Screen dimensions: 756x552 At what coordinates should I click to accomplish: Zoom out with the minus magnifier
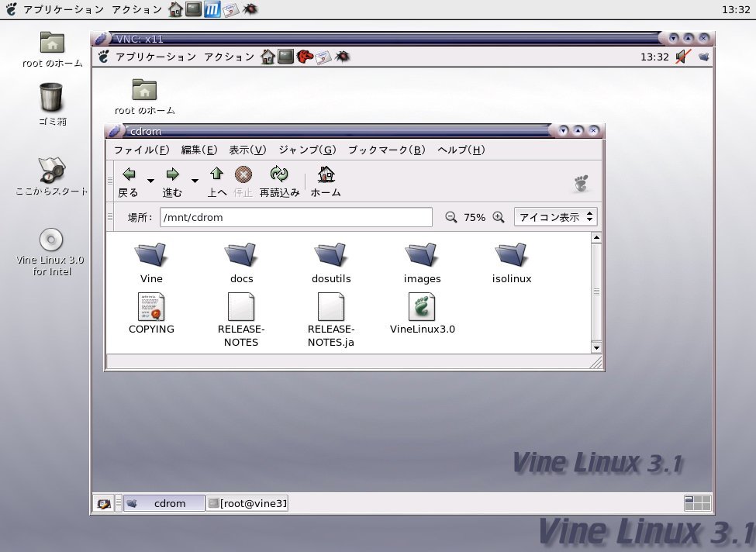click(x=450, y=217)
